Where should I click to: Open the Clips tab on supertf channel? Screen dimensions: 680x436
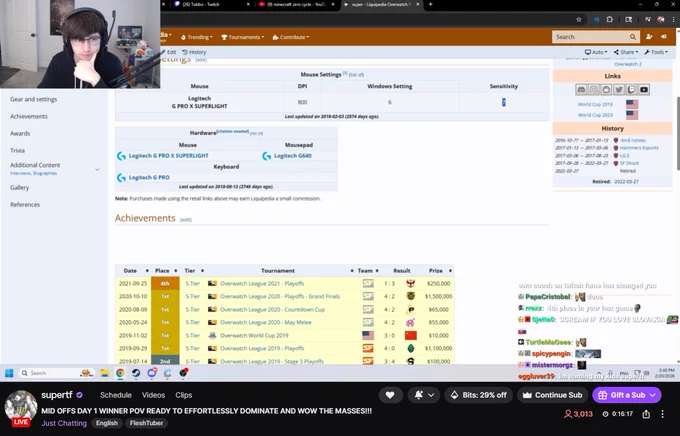[x=183, y=395]
